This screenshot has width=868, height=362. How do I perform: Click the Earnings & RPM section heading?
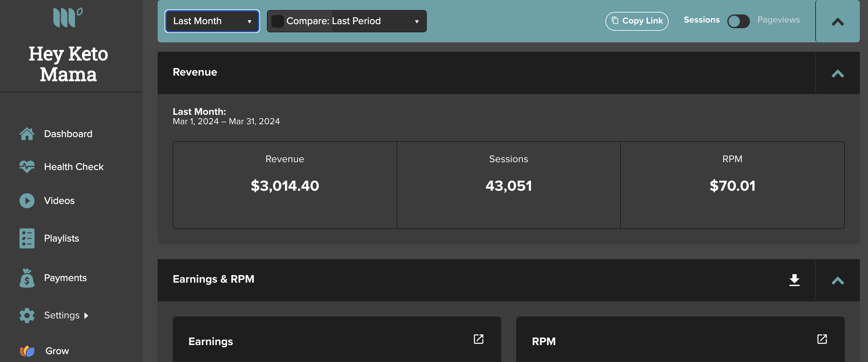(x=214, y=279)
